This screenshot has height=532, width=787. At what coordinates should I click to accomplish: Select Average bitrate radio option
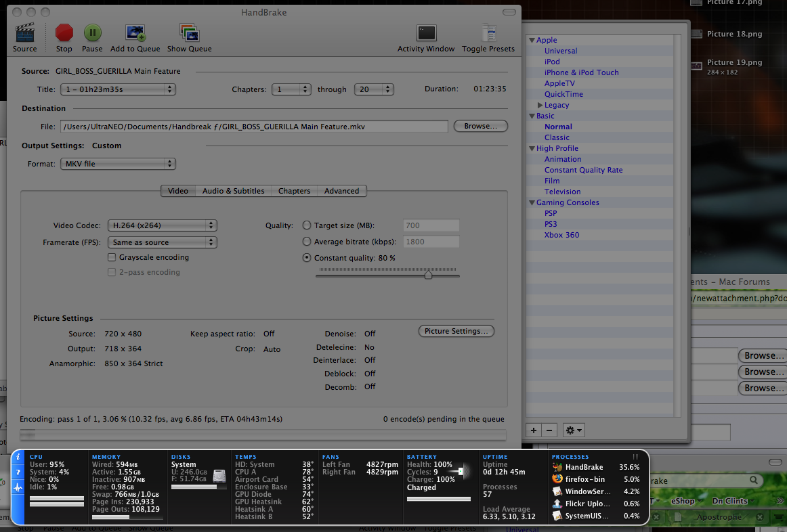[x=307, y=242]
